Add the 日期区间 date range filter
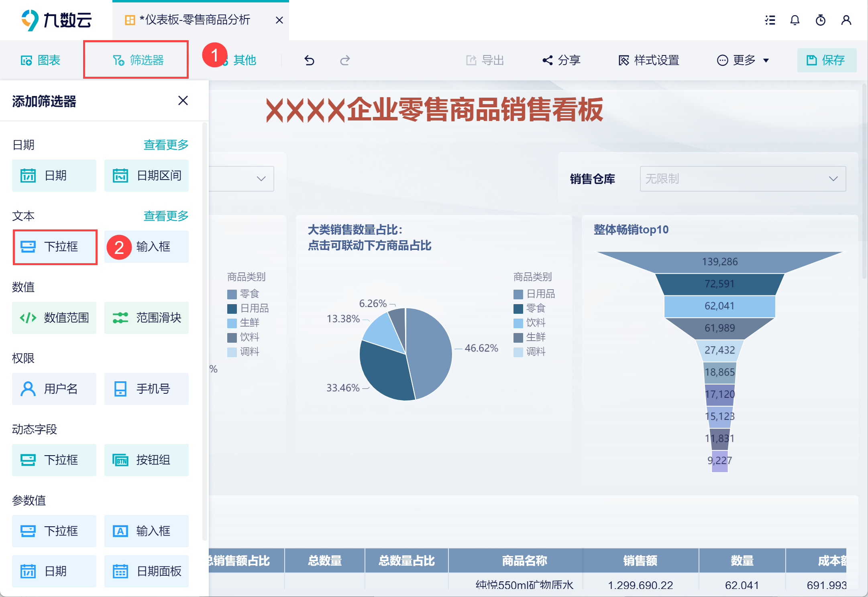The image size is (868, 597). coord(147,176)
